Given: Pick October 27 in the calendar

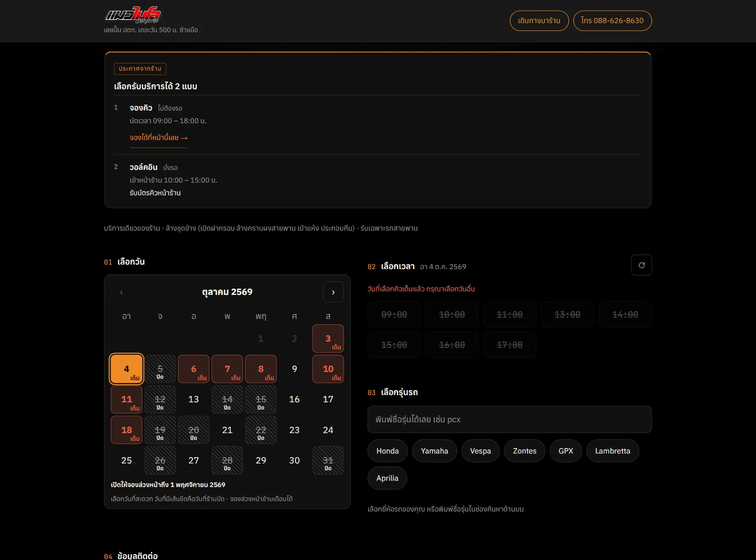Looking at the screenshot, I should 194,460.
